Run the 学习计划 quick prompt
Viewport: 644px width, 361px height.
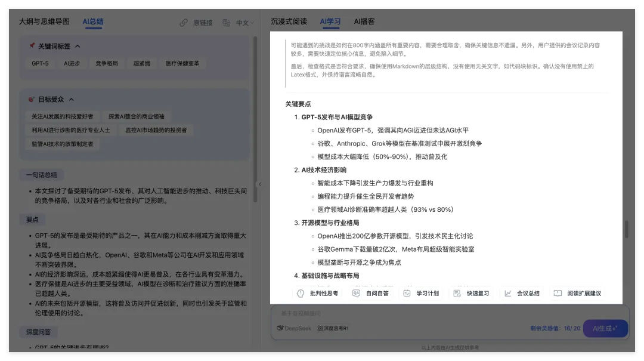(421, 293)
